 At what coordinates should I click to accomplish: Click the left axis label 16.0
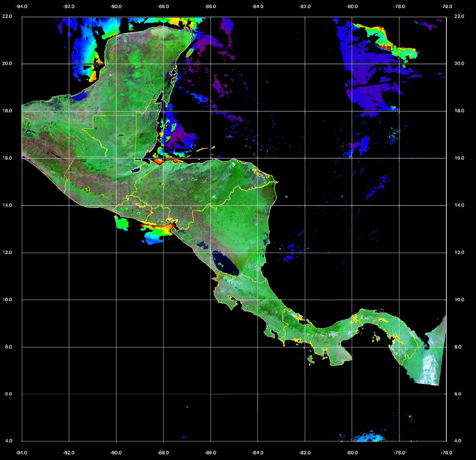click(7, 158)
